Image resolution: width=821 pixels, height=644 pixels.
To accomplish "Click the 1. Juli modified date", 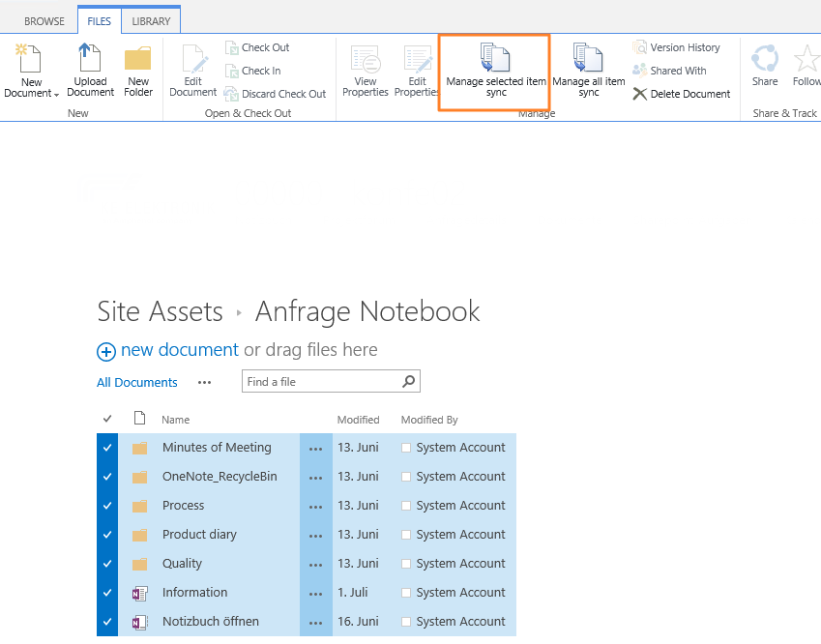I will click(352, 593).
